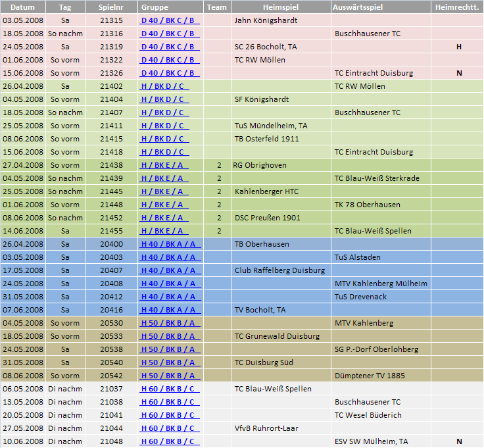The height and width of the screenshot is (448, 484).
Task: Follow group link in row 21319
Action: click(x=170, y=47)
